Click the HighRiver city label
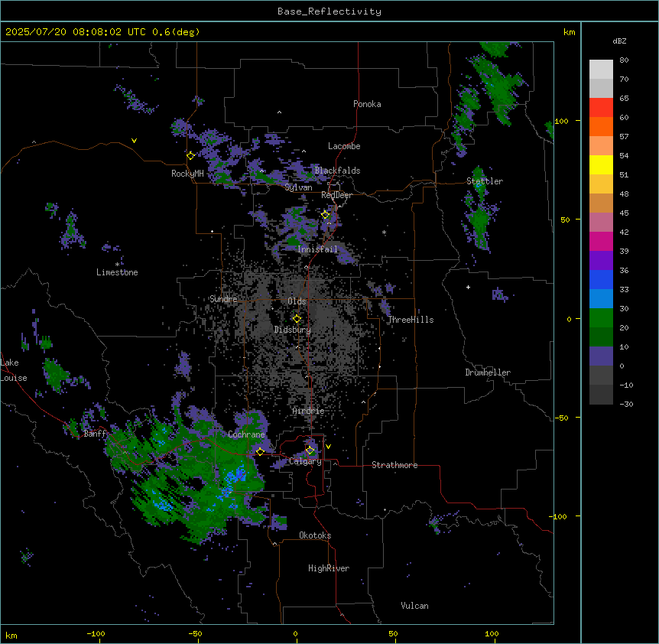Screen dimensions: 659x644 click(329, 568)
